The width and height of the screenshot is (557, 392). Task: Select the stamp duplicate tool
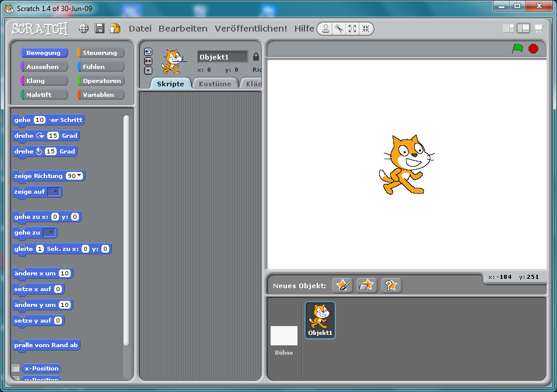pos(325,29)
